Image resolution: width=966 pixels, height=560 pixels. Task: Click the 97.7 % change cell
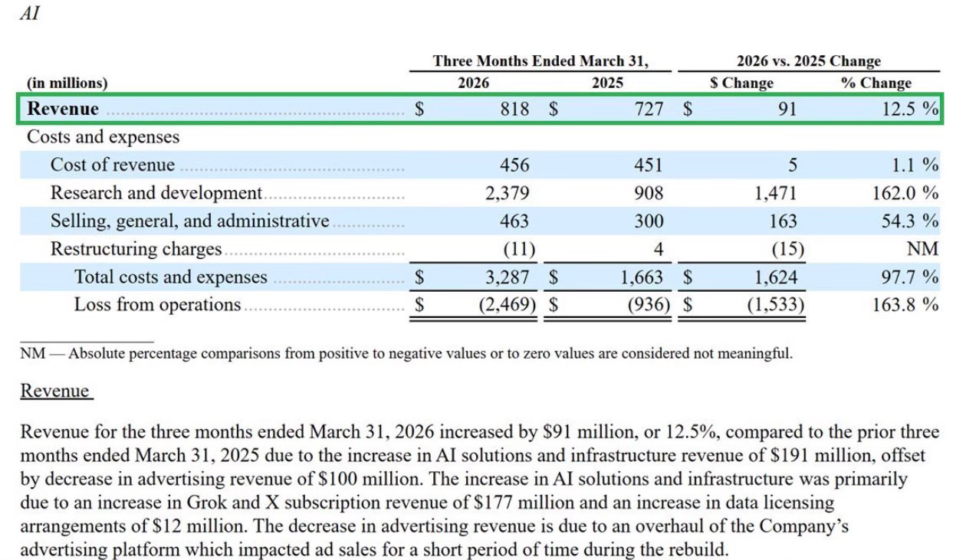pos(910,277)
